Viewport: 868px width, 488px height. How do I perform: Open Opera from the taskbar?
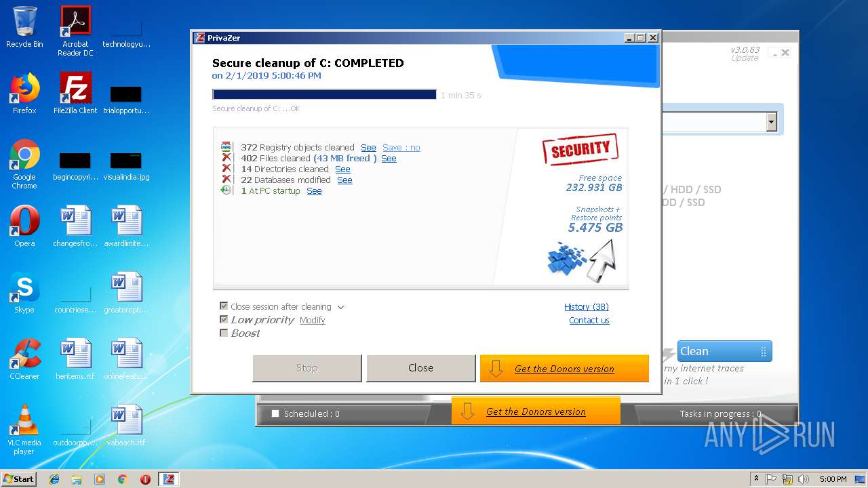145,479
